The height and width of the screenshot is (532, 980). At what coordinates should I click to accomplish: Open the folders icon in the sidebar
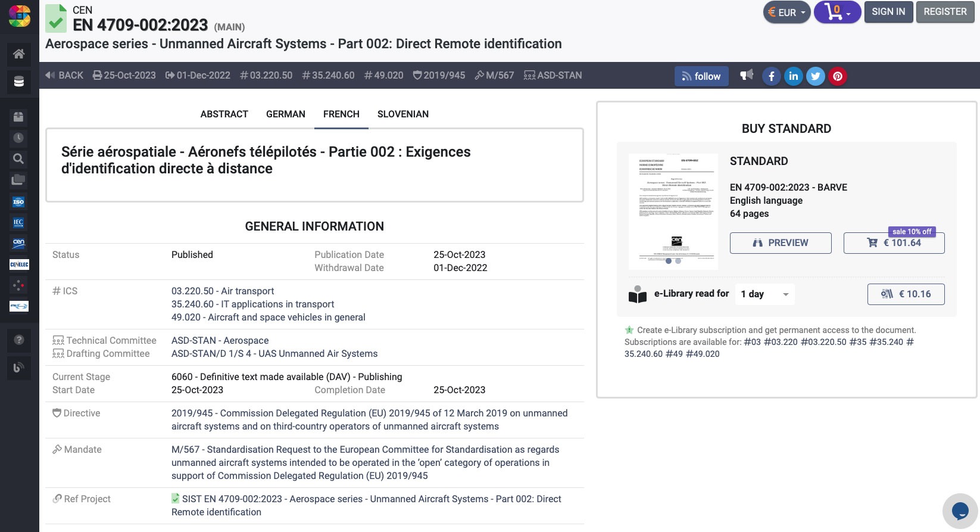[19, 179]
